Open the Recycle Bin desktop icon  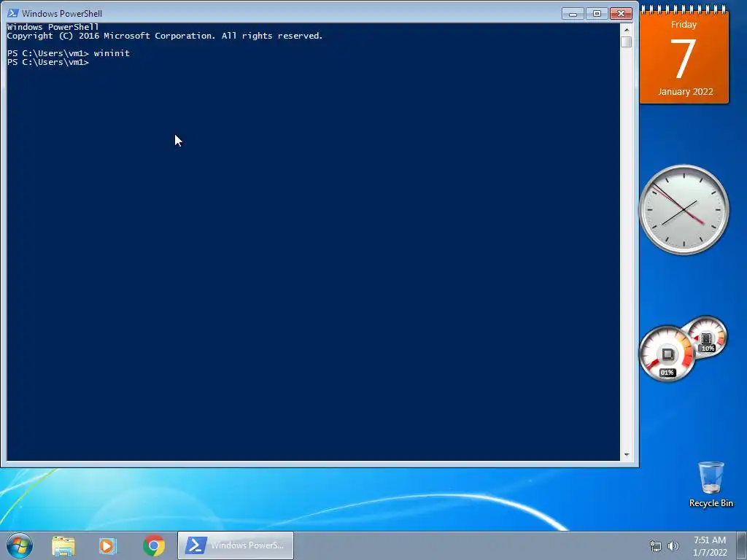click(711, 484)
